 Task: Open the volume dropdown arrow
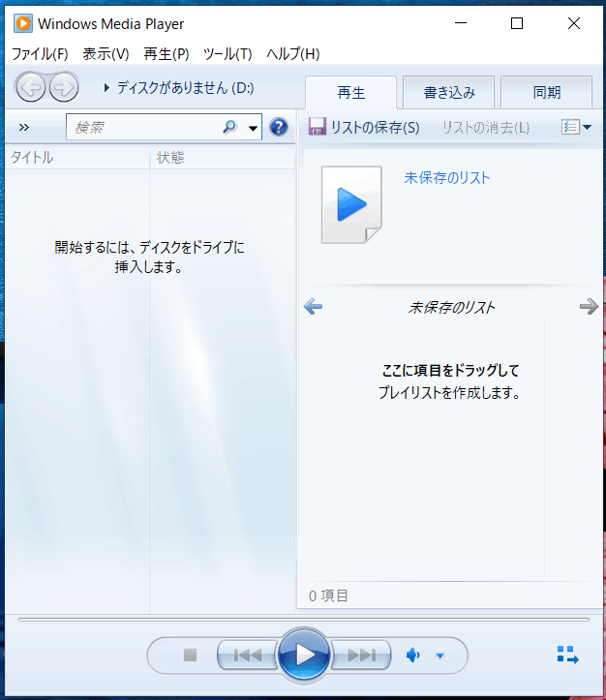pyautogui.click(x=440, y=655)
